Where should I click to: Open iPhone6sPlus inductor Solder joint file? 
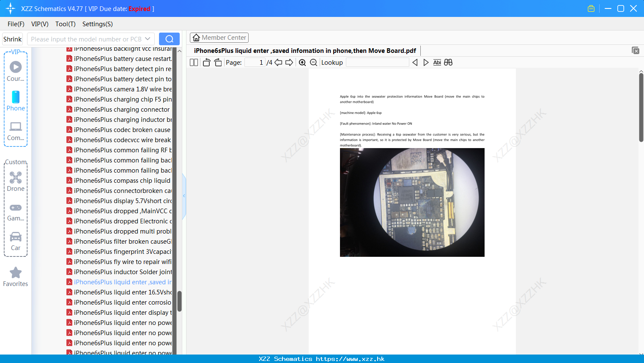119,272
